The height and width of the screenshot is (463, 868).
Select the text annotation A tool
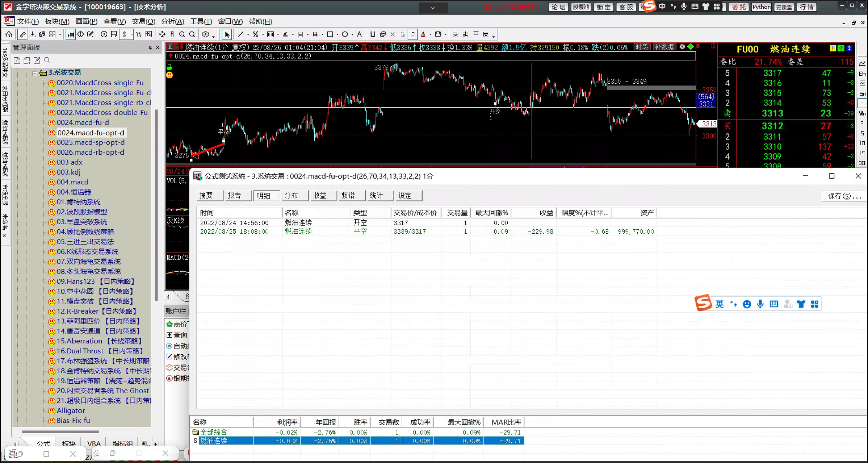tap(359, 34)
